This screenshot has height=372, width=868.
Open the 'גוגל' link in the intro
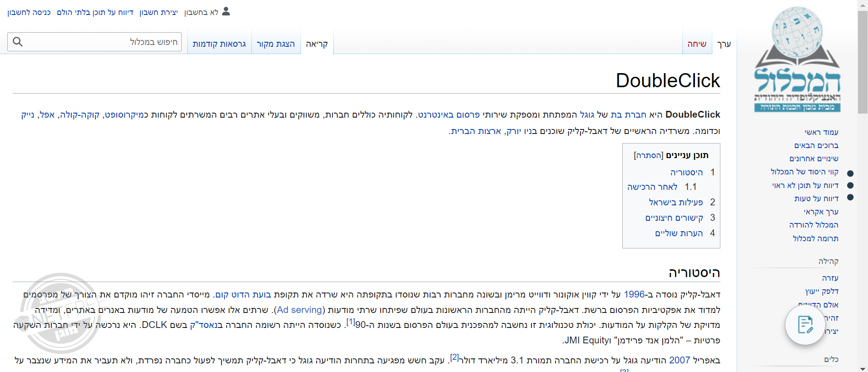pyautogui.click(x=587, y=115)
